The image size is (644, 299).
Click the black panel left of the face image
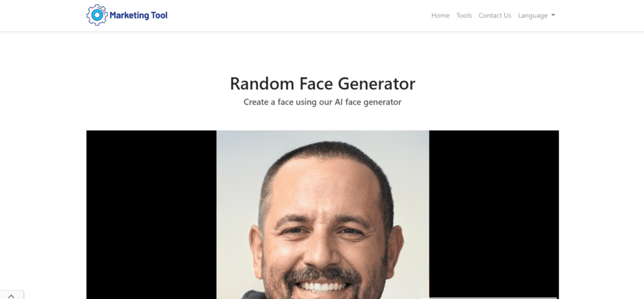coord(151,215)
